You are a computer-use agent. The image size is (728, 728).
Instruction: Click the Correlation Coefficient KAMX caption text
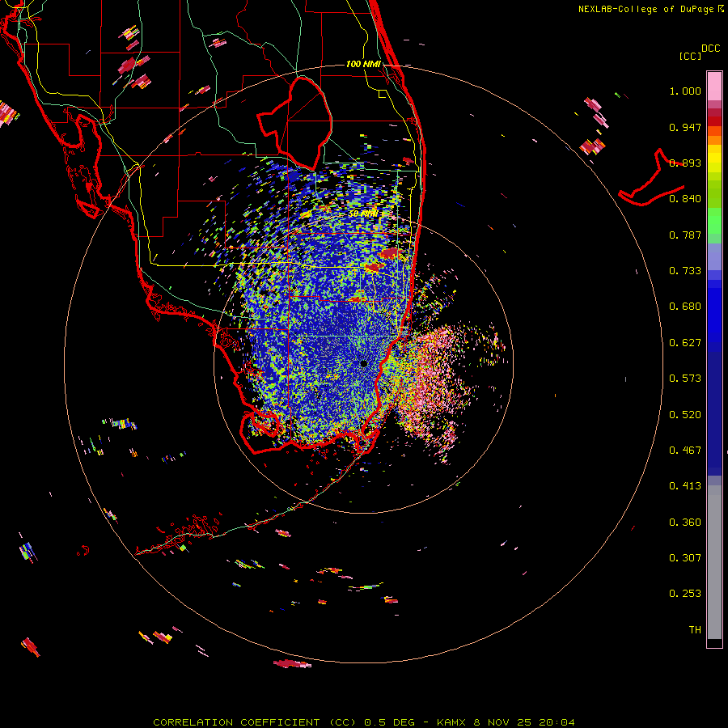coord(363,722)
